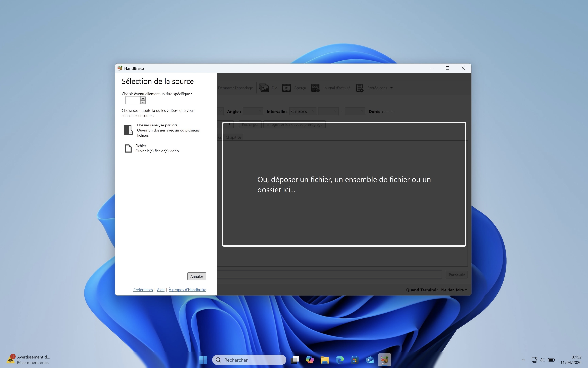Open the Angle dropdown
Image resolution: width=588 pixels, height=368 pixels.
click(252, 111)
